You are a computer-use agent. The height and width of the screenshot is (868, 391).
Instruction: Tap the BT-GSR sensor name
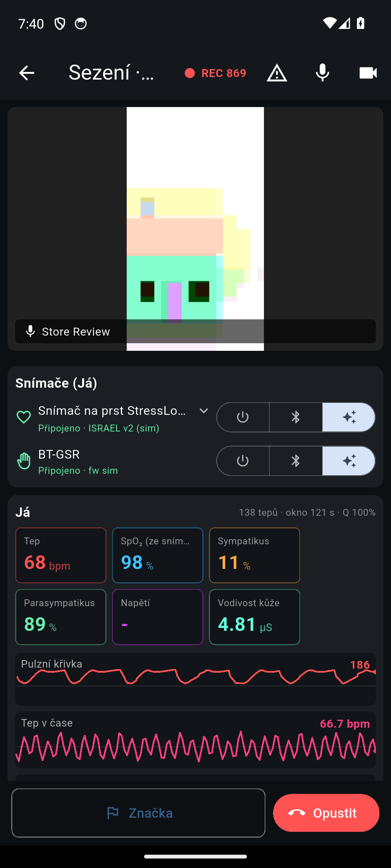59,454
